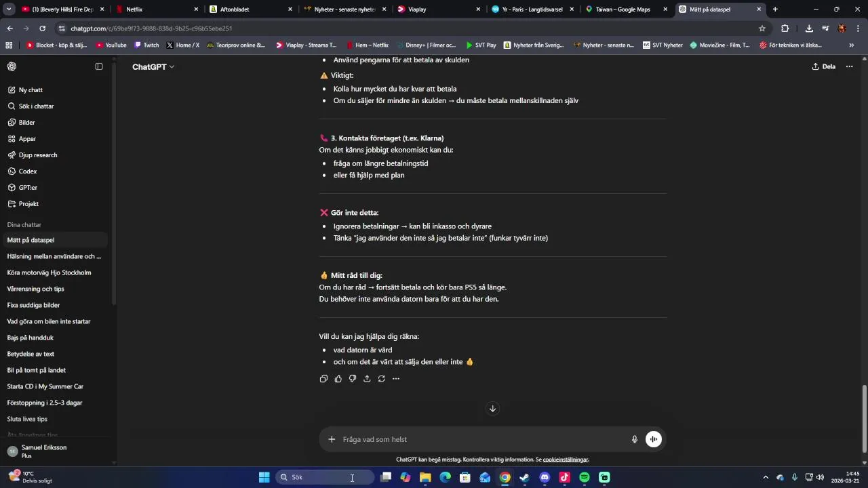Switch to the Taiwan – Google Maps tab

(627, 9)
